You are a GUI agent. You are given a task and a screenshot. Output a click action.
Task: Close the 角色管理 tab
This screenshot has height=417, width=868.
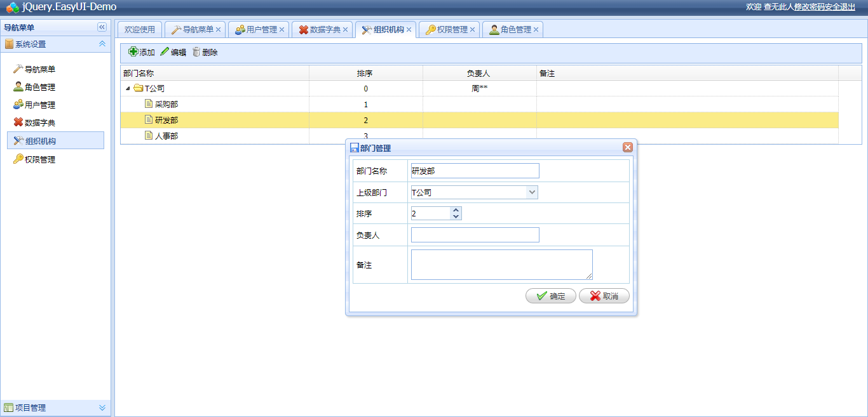(536, 30)
